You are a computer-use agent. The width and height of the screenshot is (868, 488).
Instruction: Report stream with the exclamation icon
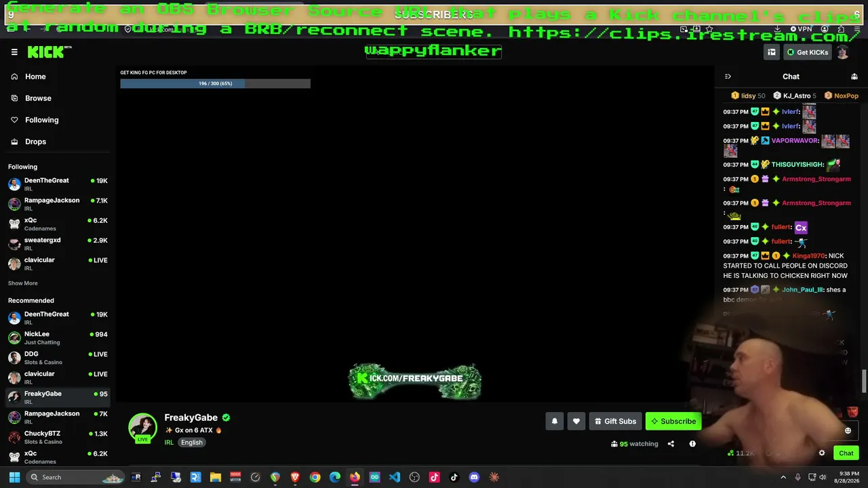692,444
